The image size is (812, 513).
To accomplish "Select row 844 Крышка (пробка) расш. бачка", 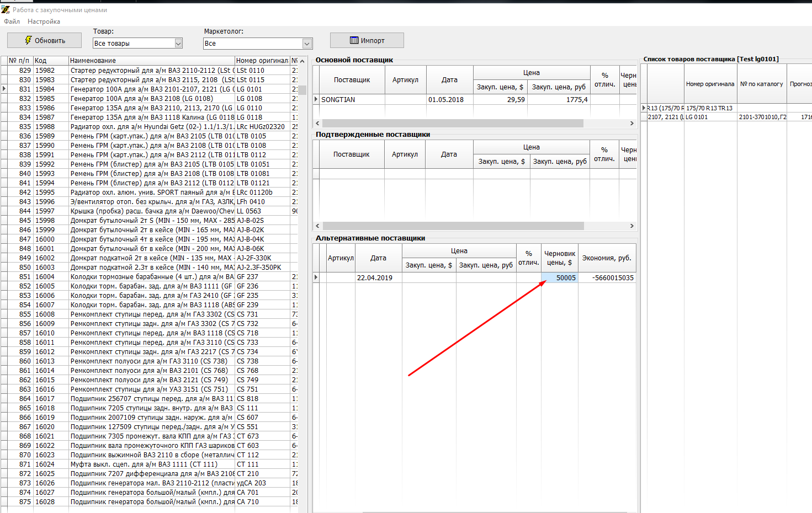I will click(149, 211).
